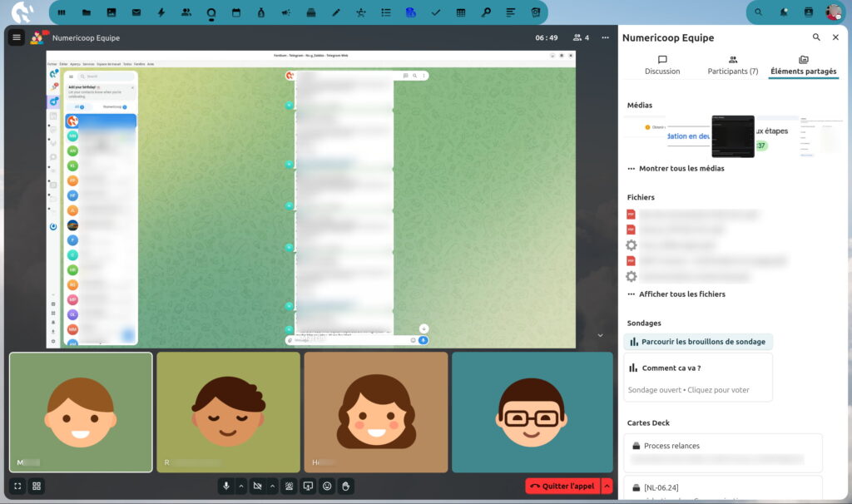
Task: Open the [NL-06.24] Deck card
Action: click(x=723, y=488)
